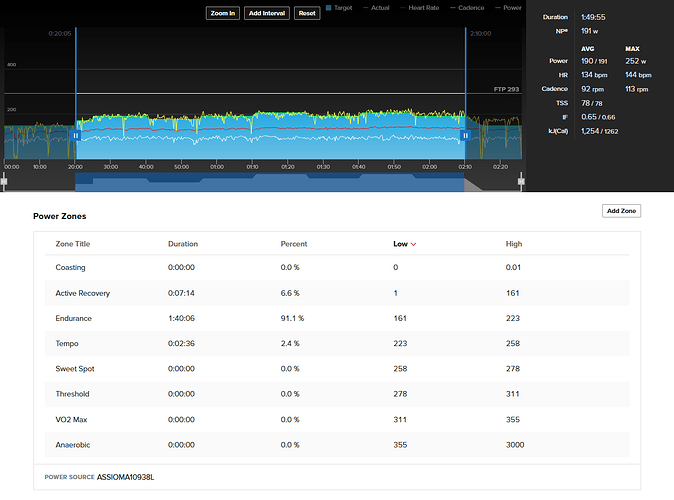Click the Zoom In button
The height and width of the screenshot is (500, 674).
tap(223, 13)
